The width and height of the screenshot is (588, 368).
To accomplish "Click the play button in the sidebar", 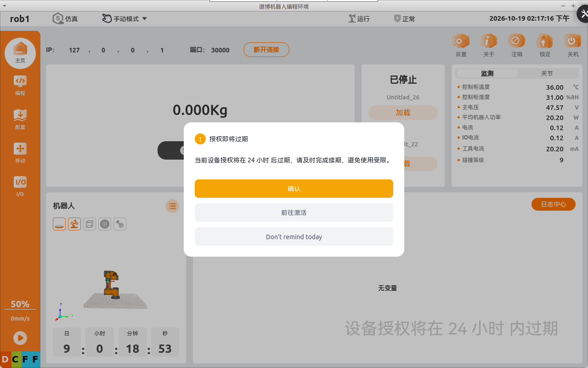I will [20, 338].
